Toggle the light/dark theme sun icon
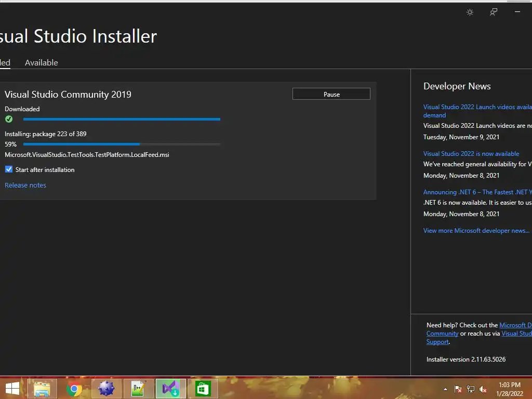Image resolution: width=532 pixels, height=399 pixels. click(x=470, y=12)
